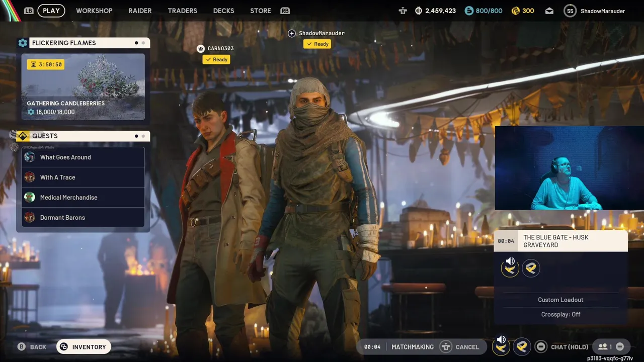Select the second page dot of FLICKERING FLAMES
This screenshot has width=644, height=362.
(x=143, y=43)
